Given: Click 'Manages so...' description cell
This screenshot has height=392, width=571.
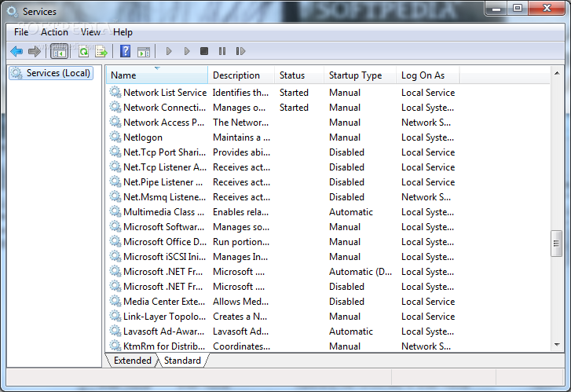Looking at the screenshot, I should coord(241,227).
